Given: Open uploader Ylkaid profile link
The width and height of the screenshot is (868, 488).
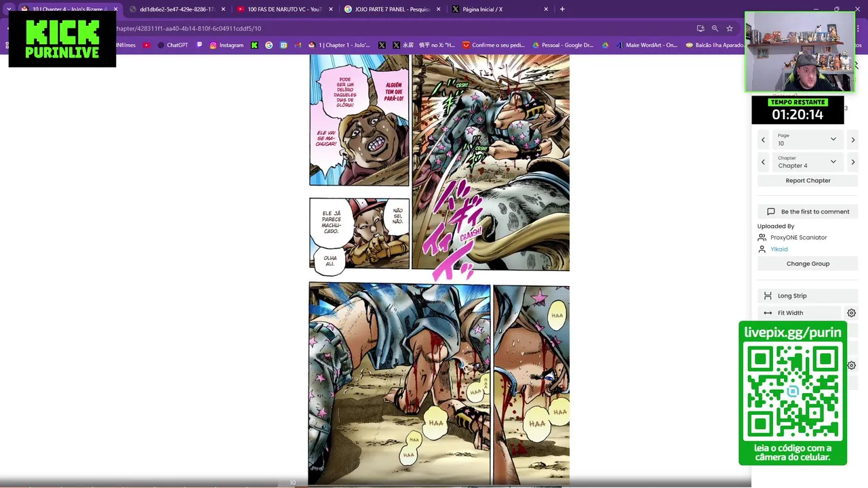Looking at the screenshot, I should 778,249.
